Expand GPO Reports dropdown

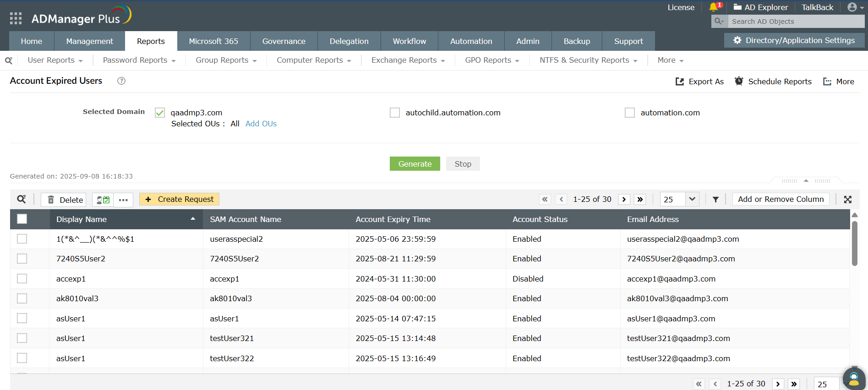tap(492, 60)
